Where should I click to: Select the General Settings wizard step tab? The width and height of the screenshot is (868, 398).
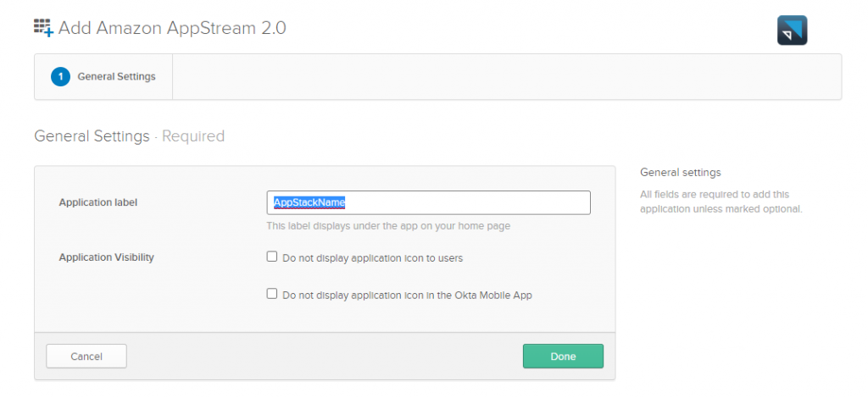click(x=103, y=77)
